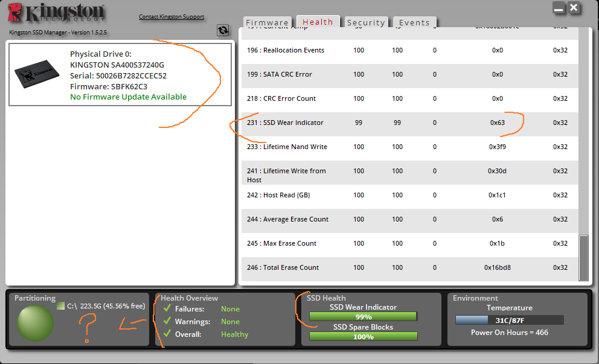Click the C:\ partition legend square
599x364 pixels.
pos(60,306)
